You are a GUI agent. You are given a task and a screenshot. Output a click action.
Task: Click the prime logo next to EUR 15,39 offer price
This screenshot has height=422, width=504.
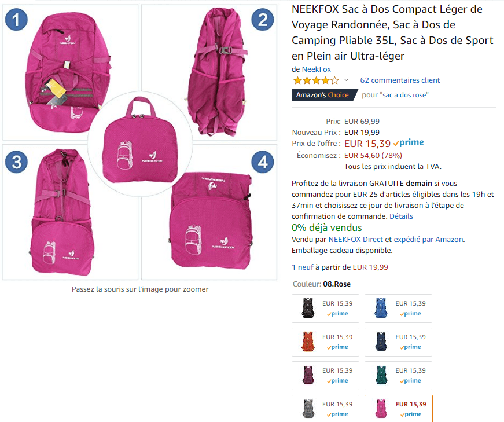pos(409,142)
